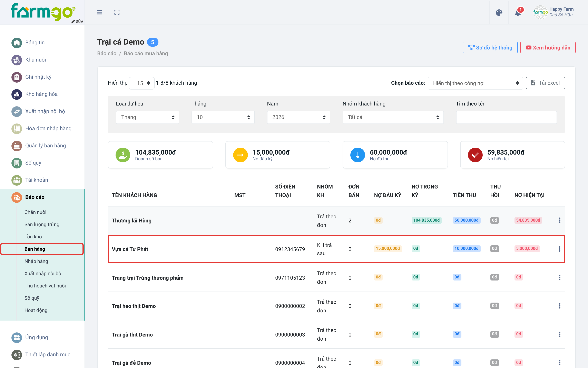Click the Thiết lập danh mục icon

point(17,355)
